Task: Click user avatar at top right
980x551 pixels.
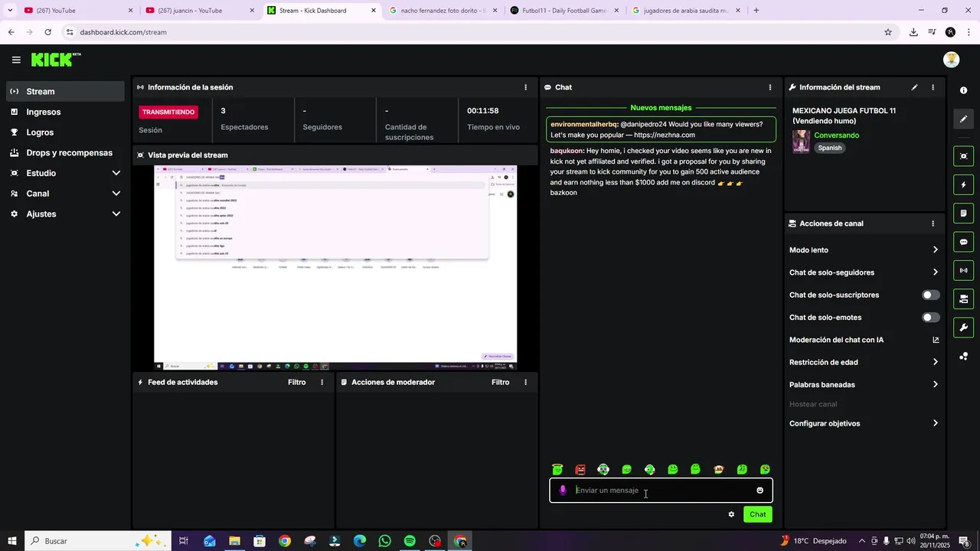Action: click(952, 60)
